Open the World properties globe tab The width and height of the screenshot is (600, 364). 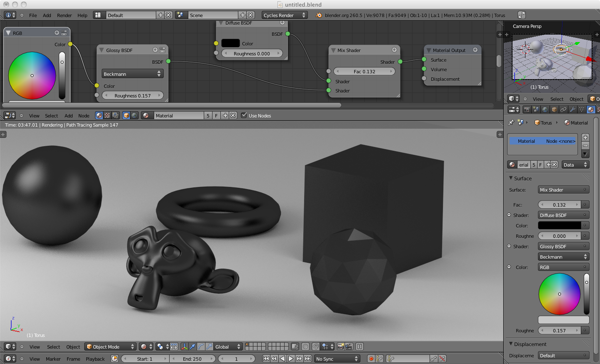coord(545,110)
